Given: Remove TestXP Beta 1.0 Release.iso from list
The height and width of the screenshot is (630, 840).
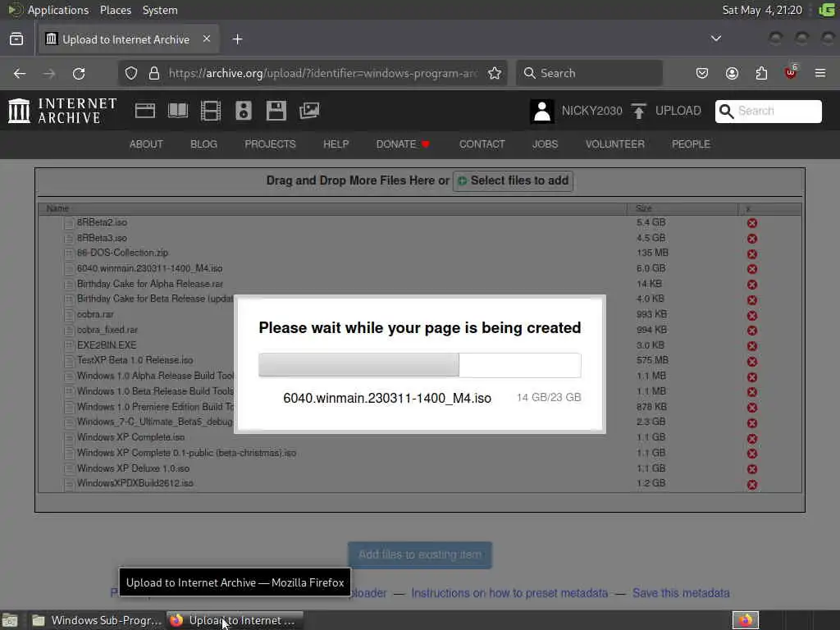Looking at the screenshot, I should pos(752,362).
